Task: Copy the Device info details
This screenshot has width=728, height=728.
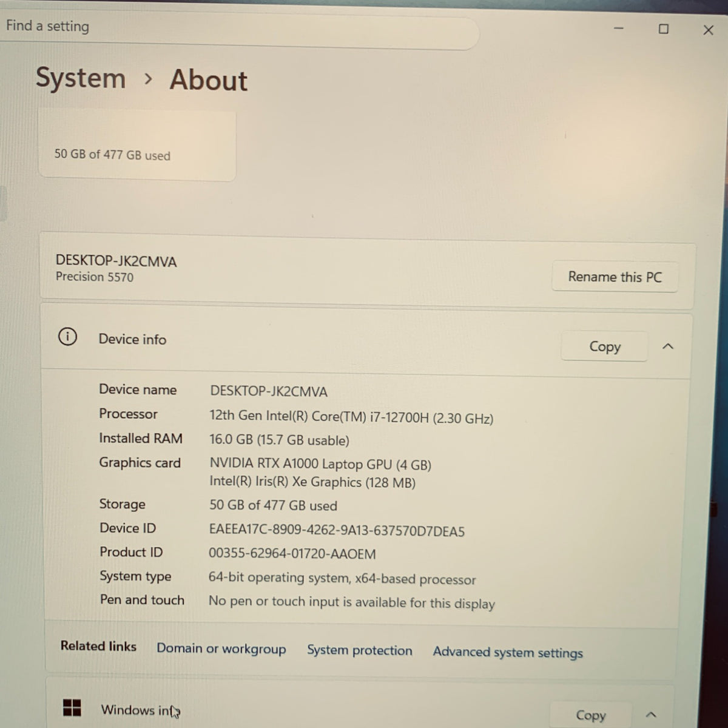Action: click(x=605, y=346)
